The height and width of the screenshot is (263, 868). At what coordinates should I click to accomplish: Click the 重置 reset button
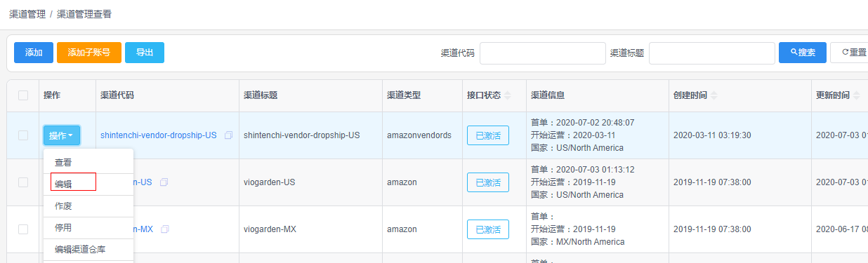pos(850,53)
